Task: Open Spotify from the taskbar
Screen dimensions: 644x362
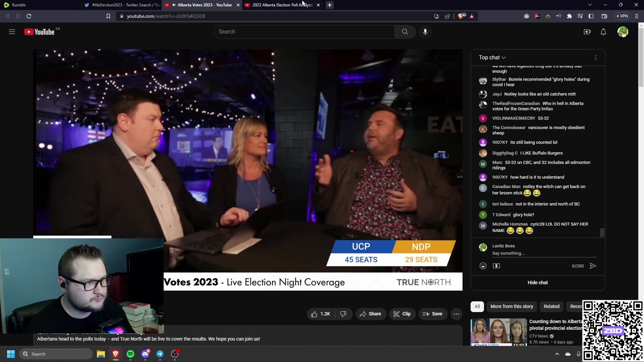Action: pyautogui.click(x=130, y=354)
